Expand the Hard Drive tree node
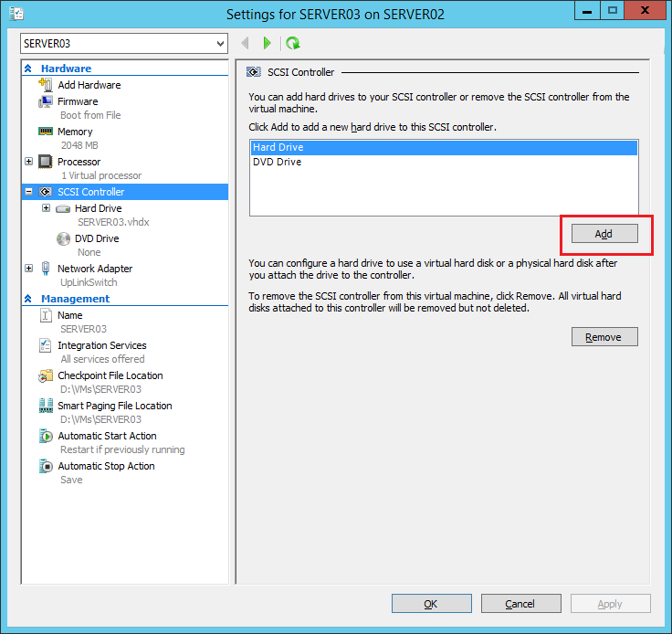The height and width of the screenshot is (634, 672). tap(46, 208)
